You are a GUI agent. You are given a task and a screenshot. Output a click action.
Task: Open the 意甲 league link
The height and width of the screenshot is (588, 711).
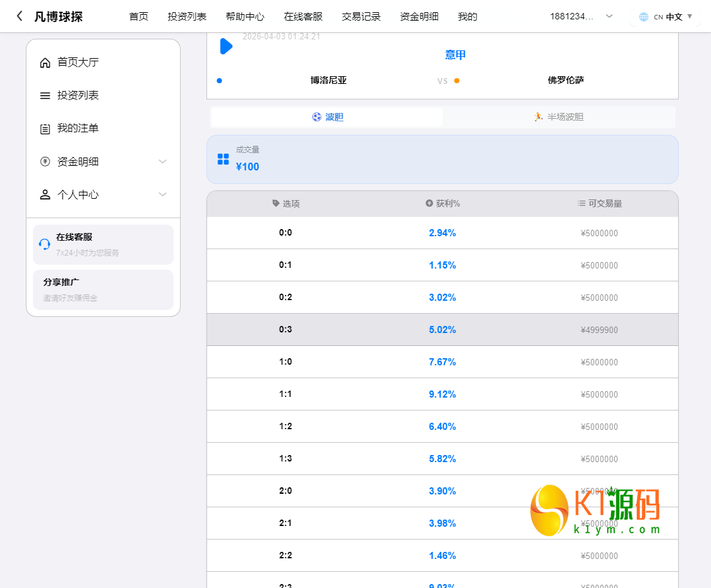point(456,54)
